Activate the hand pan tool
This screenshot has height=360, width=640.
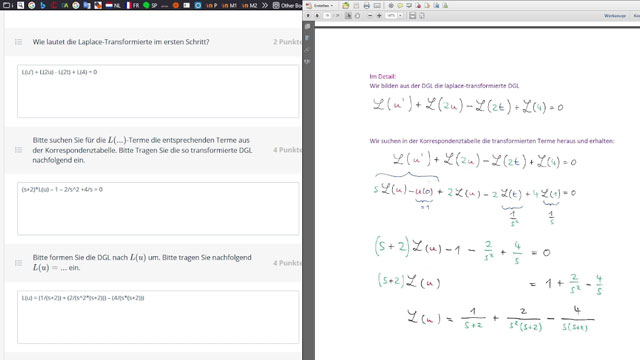point(358,16)
